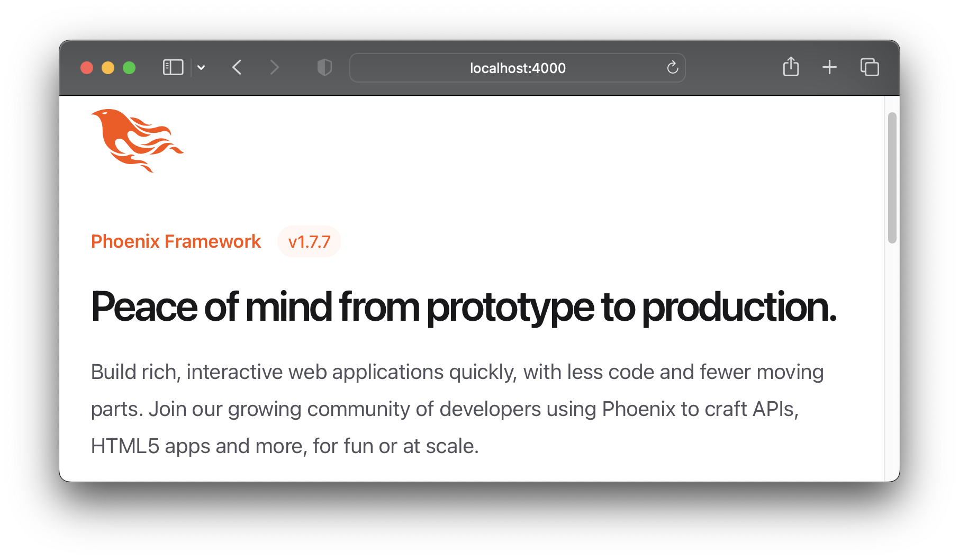Click the Phoenix Framework heading text
The width and height of the screenshot is (959, 560).
(176, 241)
